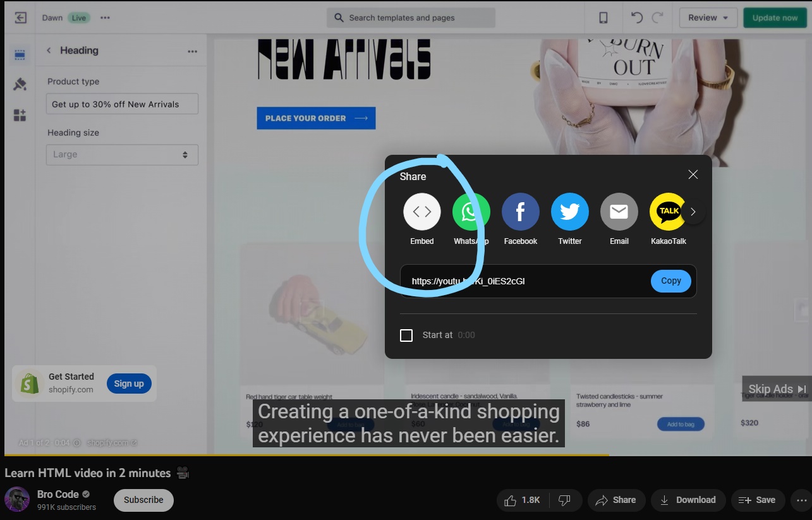Skip the ad playing
Image resolution: width=812 pixels, height=520 pixels.
(777, 389)
